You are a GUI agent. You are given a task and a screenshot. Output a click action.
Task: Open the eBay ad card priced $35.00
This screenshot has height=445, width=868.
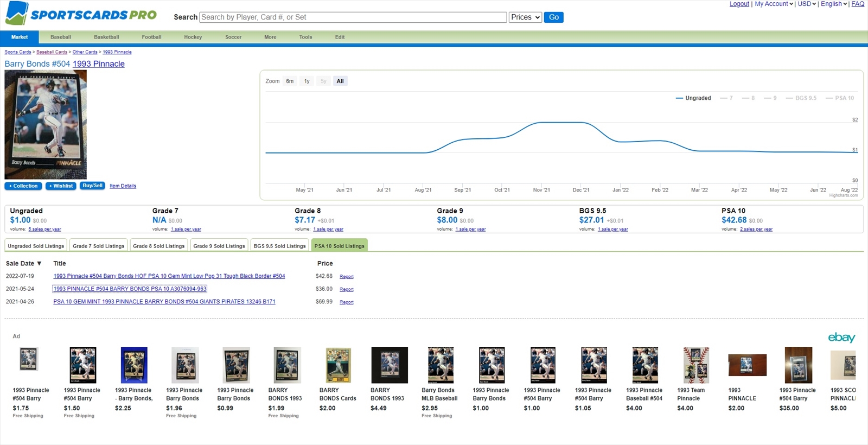[798, 379]
